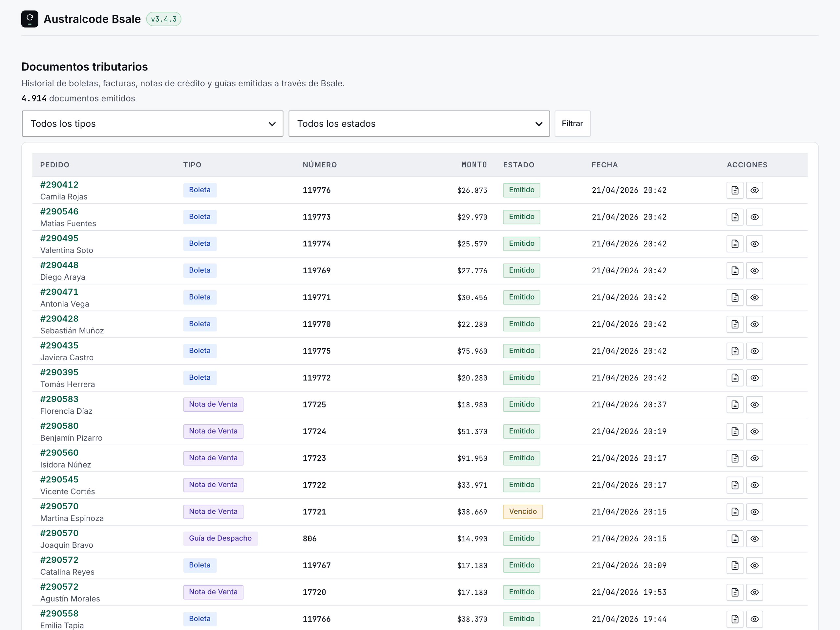Open document icon for Emilia Tapia row
This screenshot has width=840, height=630.
[735, 619]
